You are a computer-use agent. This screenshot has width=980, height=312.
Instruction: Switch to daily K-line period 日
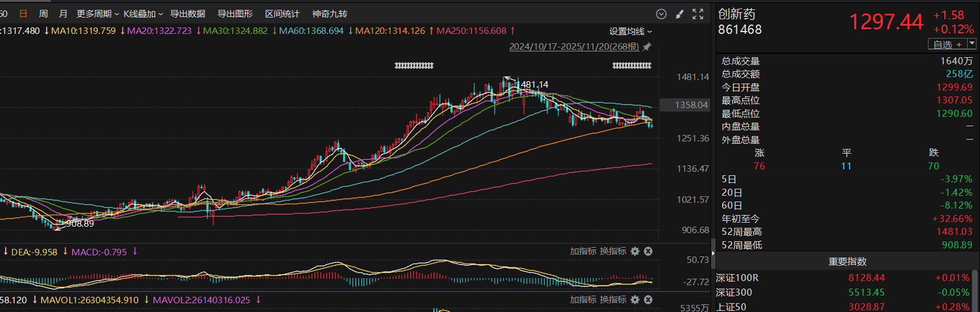pos(23,14)
